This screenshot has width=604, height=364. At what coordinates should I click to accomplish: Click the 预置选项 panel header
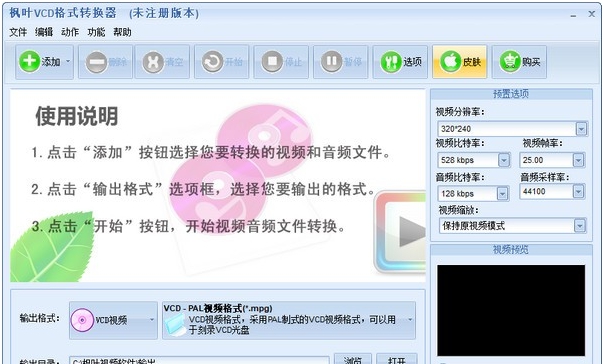click(x=511, y=94)
